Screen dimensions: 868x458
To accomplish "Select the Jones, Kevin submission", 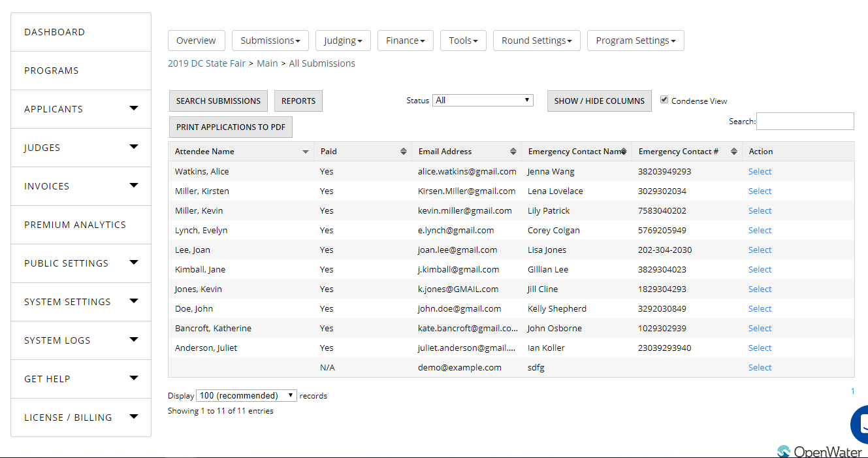I will [760, 289].
